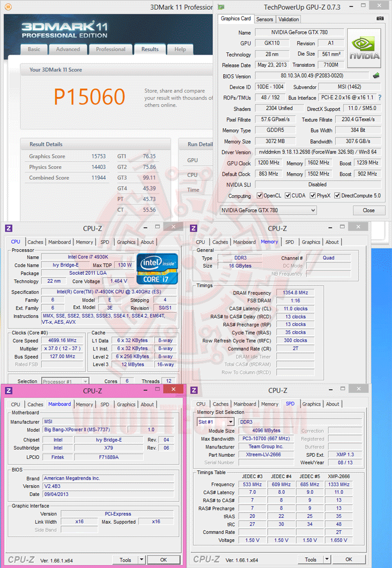Click the Tools button in SPD CPU-Z window

point(310,559)
